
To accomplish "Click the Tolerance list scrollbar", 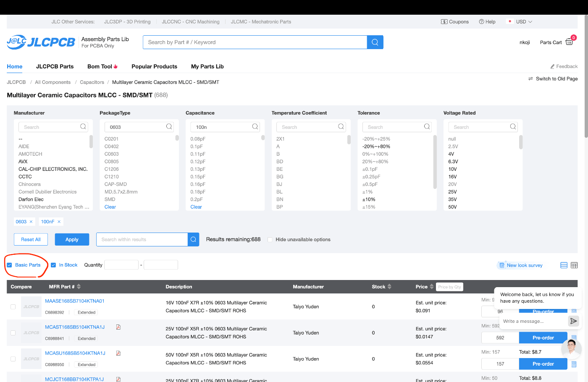I will (x=435, y=162).
